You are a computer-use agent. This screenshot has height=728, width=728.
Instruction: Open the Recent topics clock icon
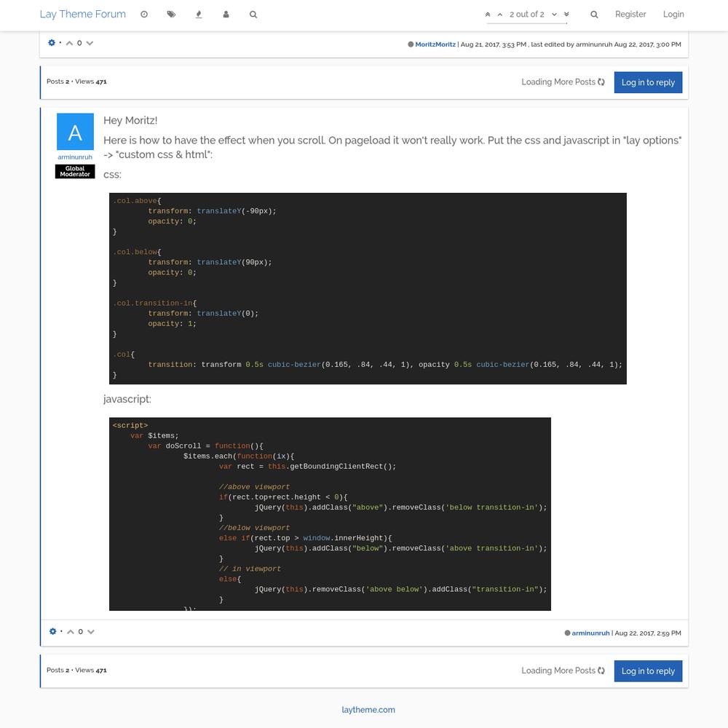[x=144, y=15]
